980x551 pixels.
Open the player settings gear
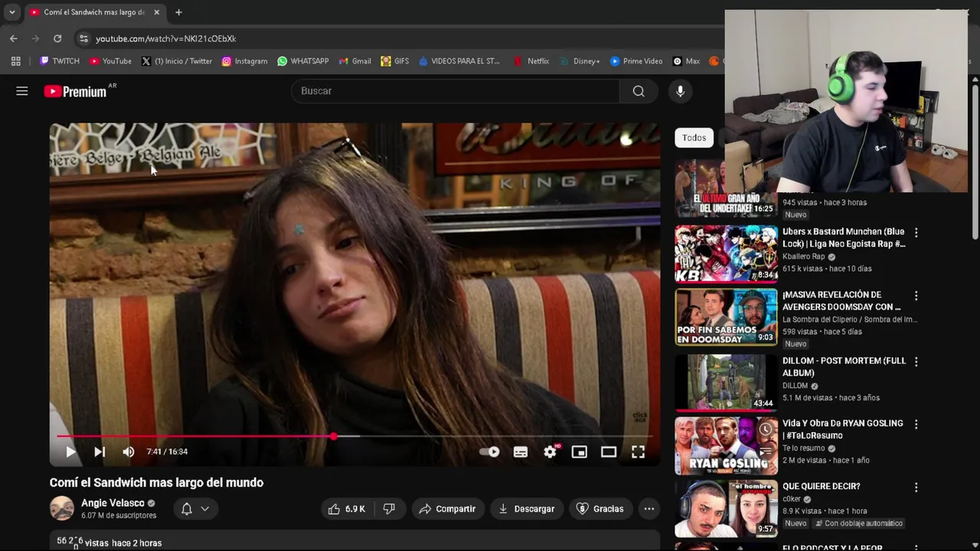(550, 452)
